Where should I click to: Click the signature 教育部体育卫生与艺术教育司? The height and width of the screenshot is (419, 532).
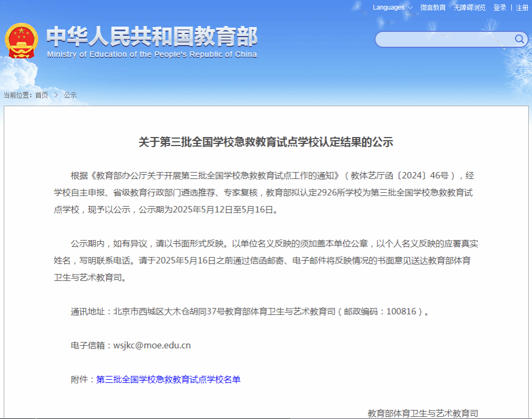423,413
